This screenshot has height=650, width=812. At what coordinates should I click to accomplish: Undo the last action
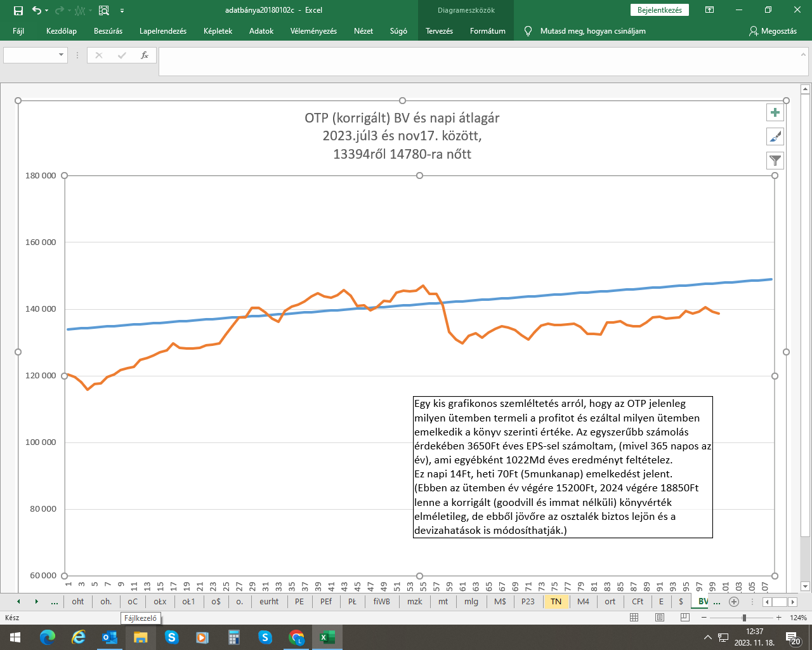coord(36,10)
